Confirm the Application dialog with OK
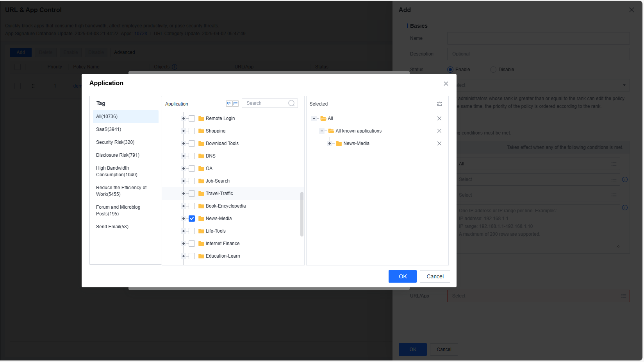Image resolution: width=644 pixels, height=362 pixels. tap(403, 276)
